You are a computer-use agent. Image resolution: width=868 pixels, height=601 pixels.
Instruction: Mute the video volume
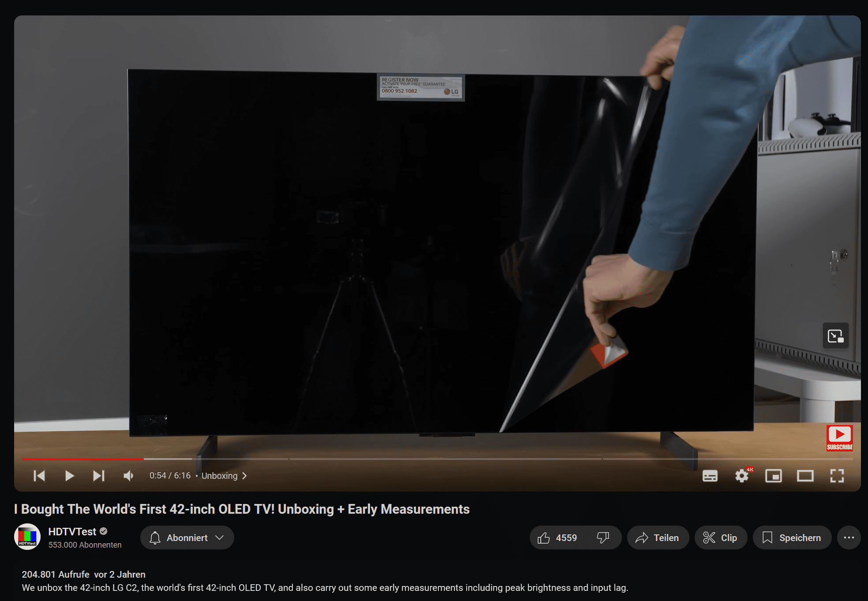tap(128, 476)
